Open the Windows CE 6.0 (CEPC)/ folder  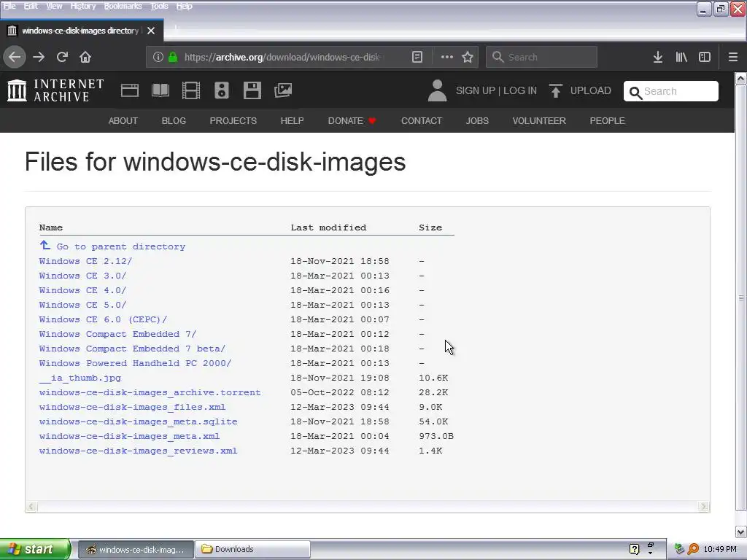103,319
